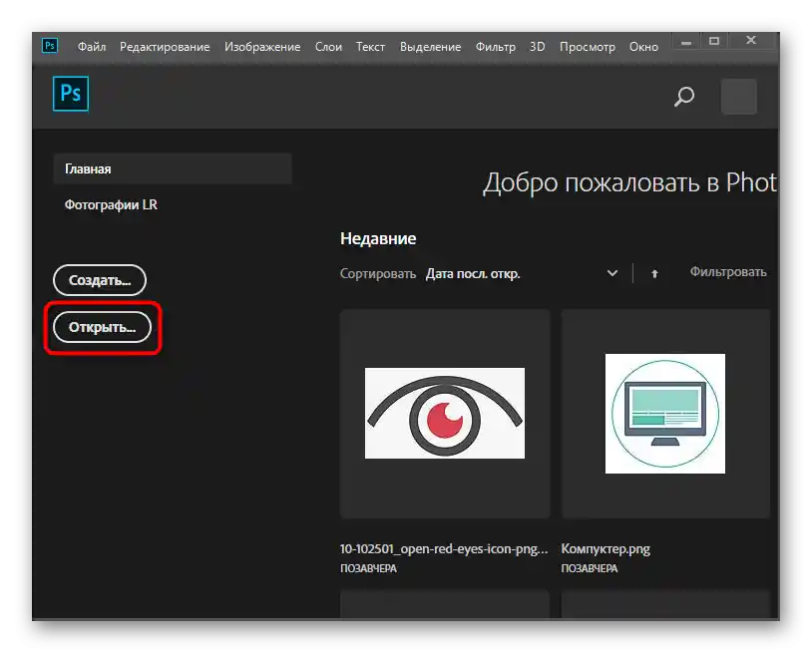Open the red eye icon thumbnail
The width and height of the screenshot is (812, 653).
click(x=445, y=414)
